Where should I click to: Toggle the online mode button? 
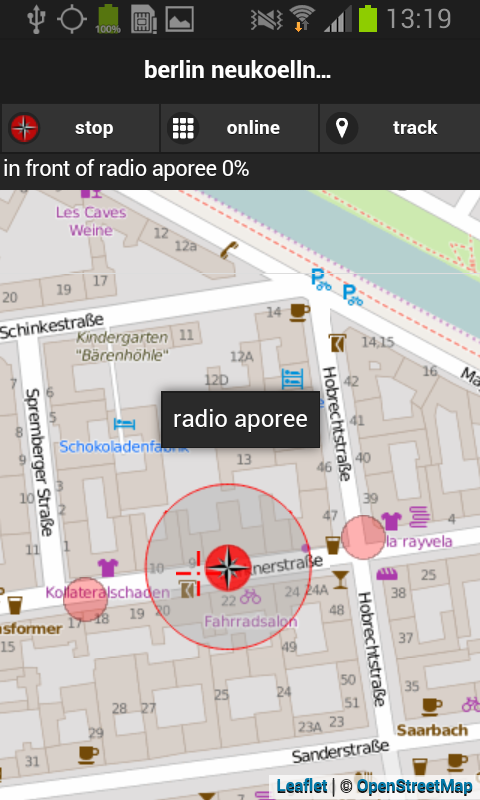click(240, 128)
